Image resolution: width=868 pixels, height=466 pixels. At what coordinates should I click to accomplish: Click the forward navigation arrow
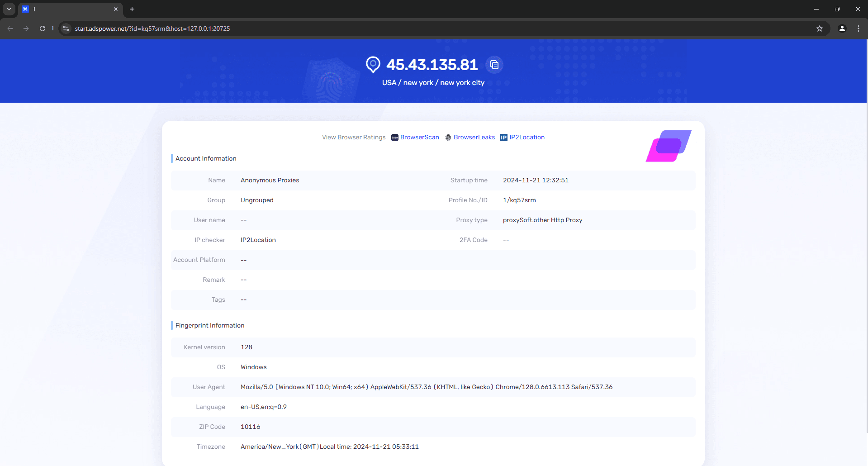[26, 28]
